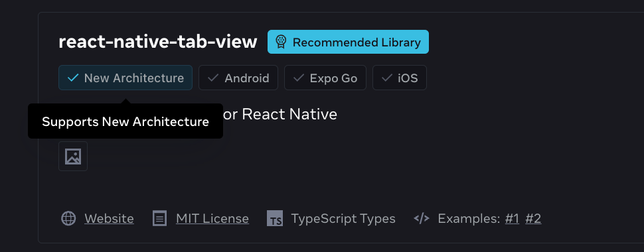Screen dimensions: 644x252
Task: Select the Android compatibility tag
Action: 238,78
